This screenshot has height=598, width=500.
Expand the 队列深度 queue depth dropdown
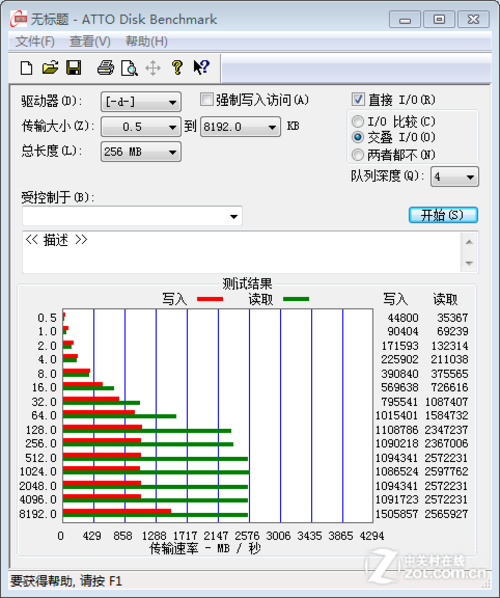(x=454, y=177)
